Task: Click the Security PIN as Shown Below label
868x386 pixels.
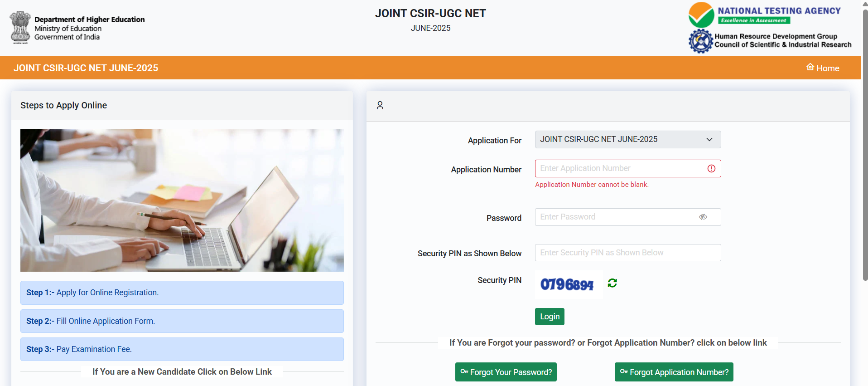Action: tap(469, 254)
